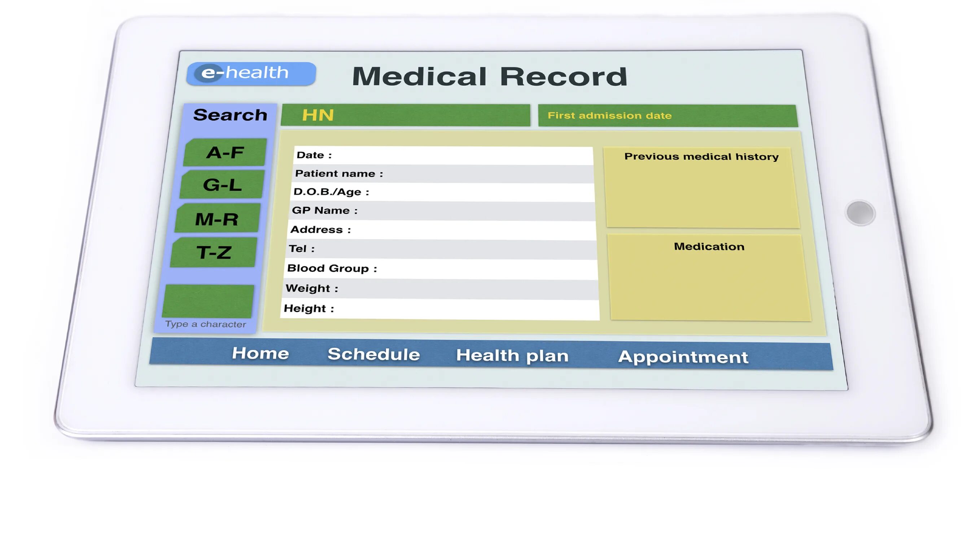Open the Home menu item
The image size is (980, 551).
coord(260,354)
